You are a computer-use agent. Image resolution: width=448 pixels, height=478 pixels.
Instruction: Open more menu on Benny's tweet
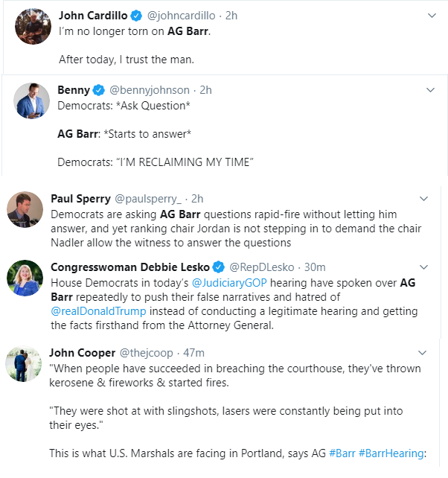(431, 90)
